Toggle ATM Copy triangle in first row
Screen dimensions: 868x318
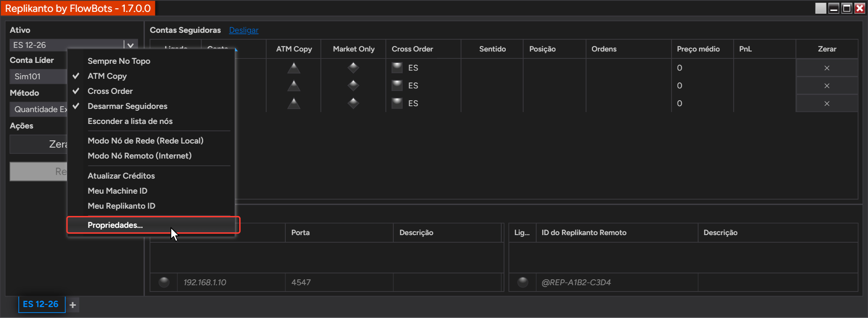293,68
